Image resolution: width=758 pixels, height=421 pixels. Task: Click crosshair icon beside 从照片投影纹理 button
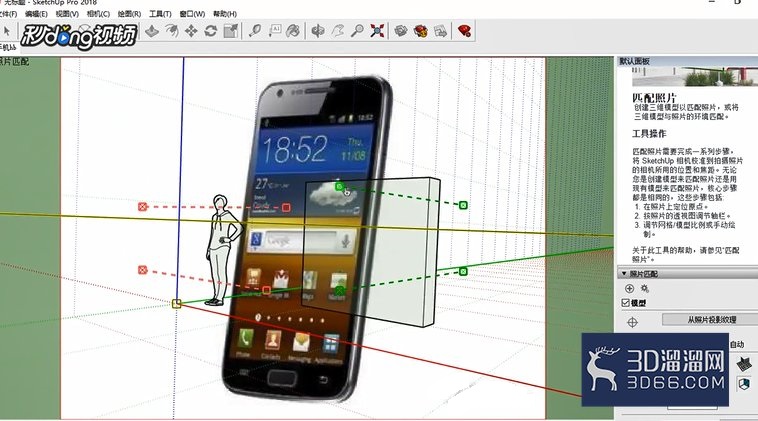(x=632, y=322)
